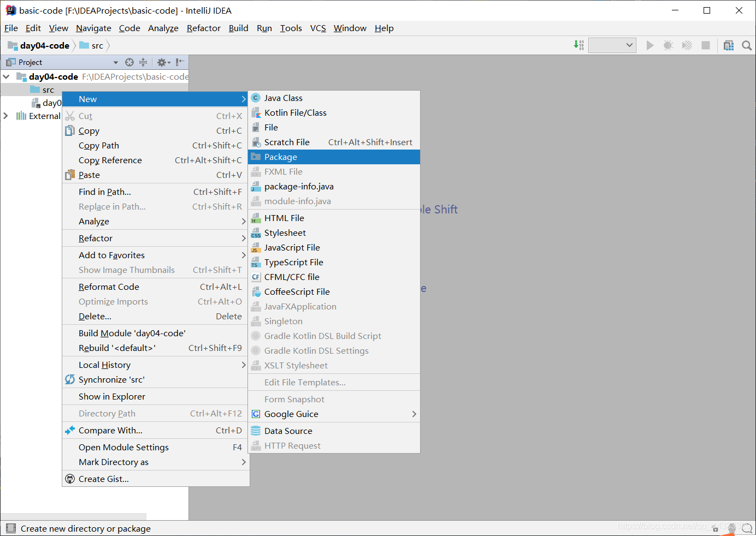Select Compare With entry
This screenshot has height=536, width=756.
tap(155, 431)
